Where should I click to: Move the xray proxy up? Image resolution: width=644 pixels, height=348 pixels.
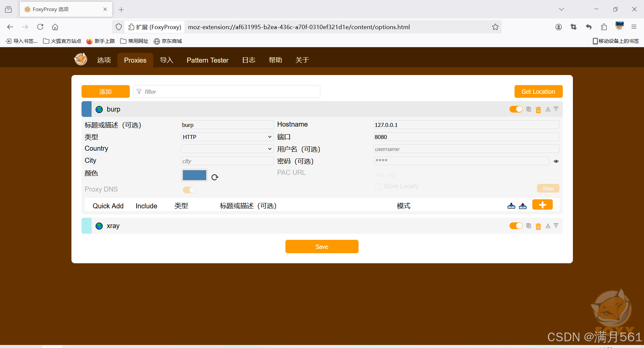click(548, 226)
